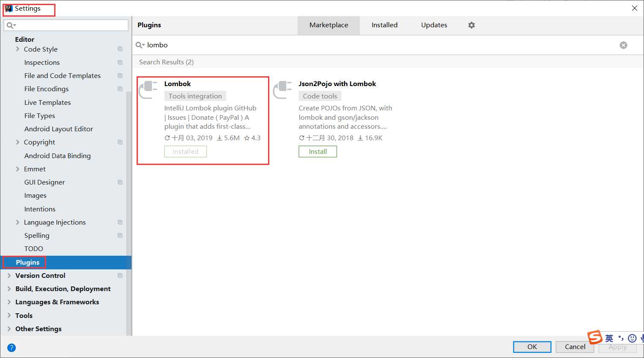The image size is (644, 358).
Task: Click the Lombok 4.3 star rating
Action: click(252, 138)
